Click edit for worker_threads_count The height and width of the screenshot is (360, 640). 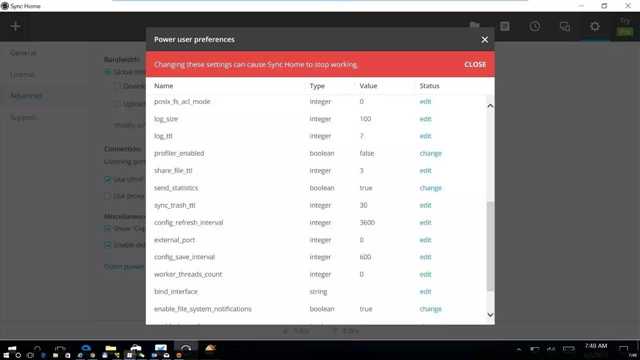pyautogui.click(x=425, y=274)
